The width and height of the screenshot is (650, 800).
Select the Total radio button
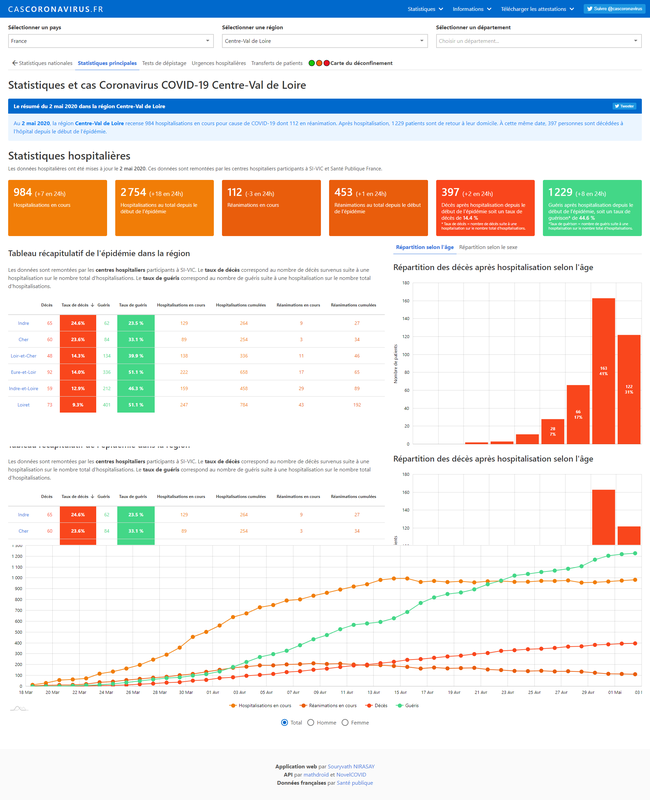click(285, 722)
